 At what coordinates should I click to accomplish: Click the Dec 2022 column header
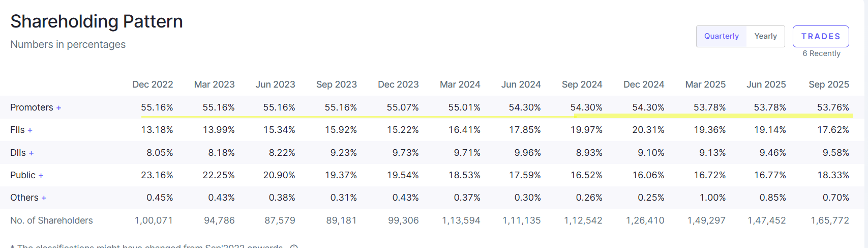(153, 85)
